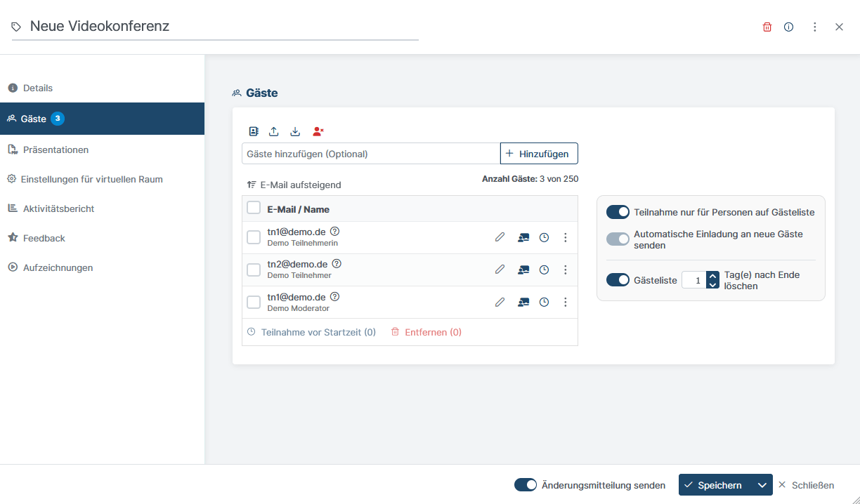
Task: Increase Gästeliste deletion days with up arrow
Action: [x=713, y=276]
